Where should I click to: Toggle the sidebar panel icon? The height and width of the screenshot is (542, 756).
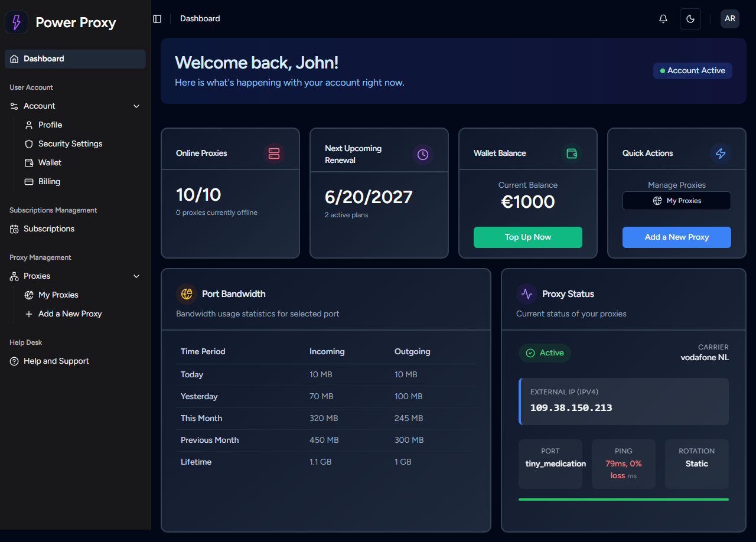click(x=157, y=19)
